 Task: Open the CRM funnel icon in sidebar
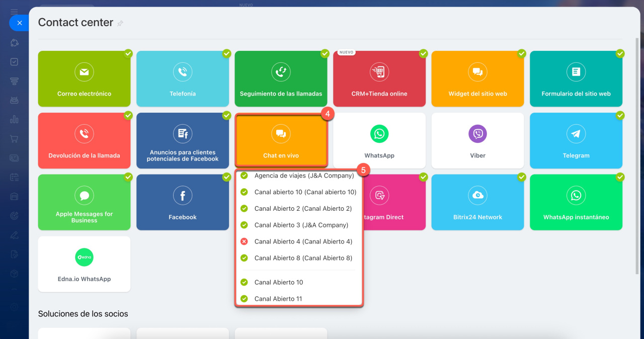tap(14, 81)
